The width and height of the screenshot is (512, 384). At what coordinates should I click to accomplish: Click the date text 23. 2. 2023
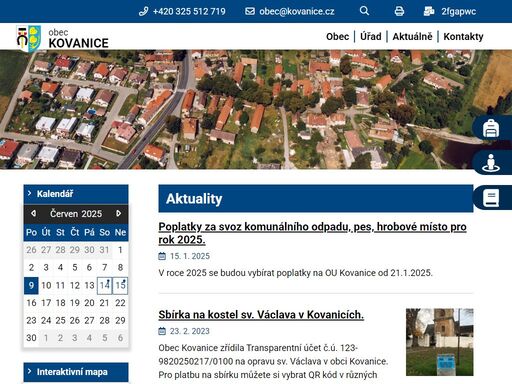(x=190, y=331)
